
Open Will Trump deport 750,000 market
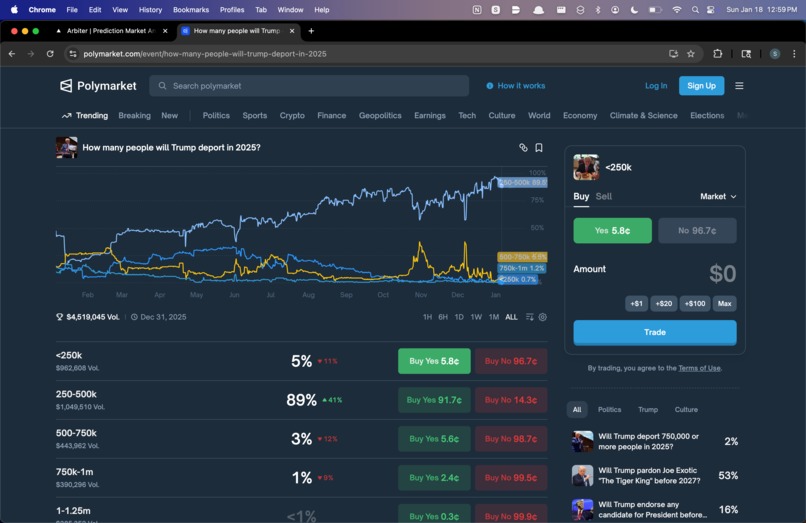pyautogui.click(x=655, y=441)
